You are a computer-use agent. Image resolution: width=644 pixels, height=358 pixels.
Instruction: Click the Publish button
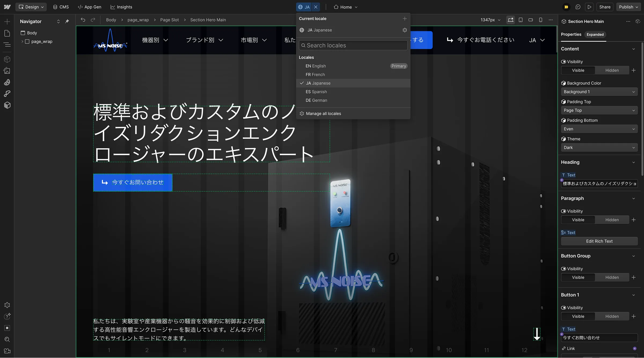pos(626,7)
